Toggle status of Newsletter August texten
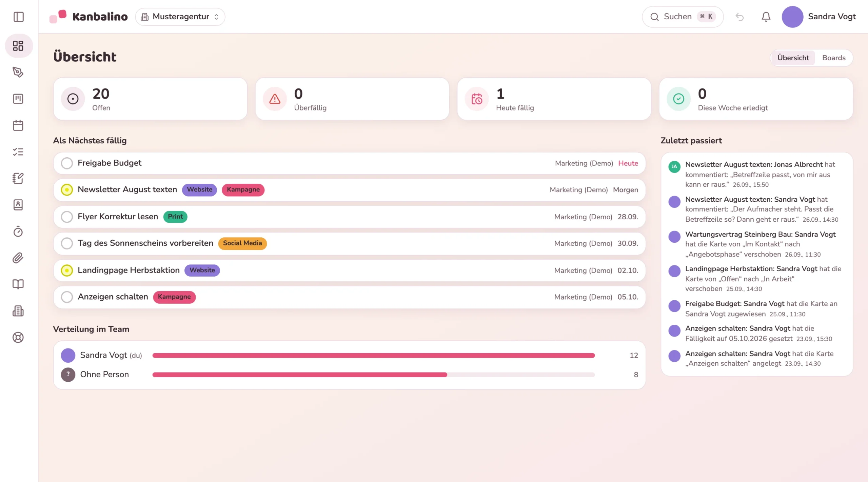 [67, 190]
